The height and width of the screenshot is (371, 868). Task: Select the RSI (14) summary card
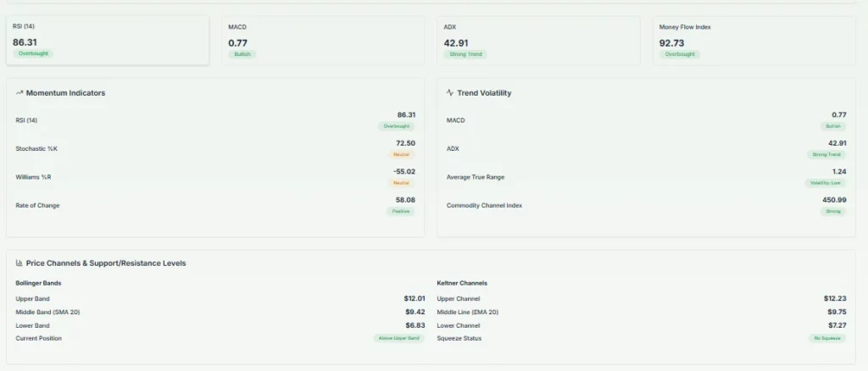tap(108, 40)
